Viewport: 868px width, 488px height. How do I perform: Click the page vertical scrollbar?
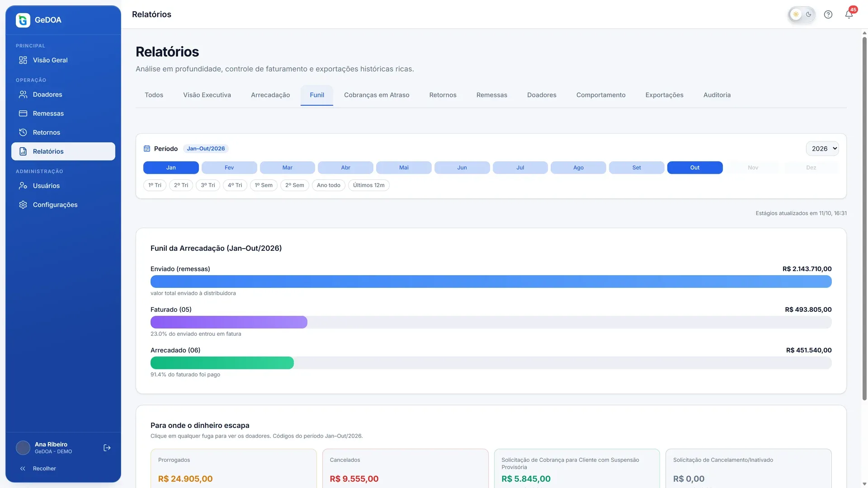(864, 219)
